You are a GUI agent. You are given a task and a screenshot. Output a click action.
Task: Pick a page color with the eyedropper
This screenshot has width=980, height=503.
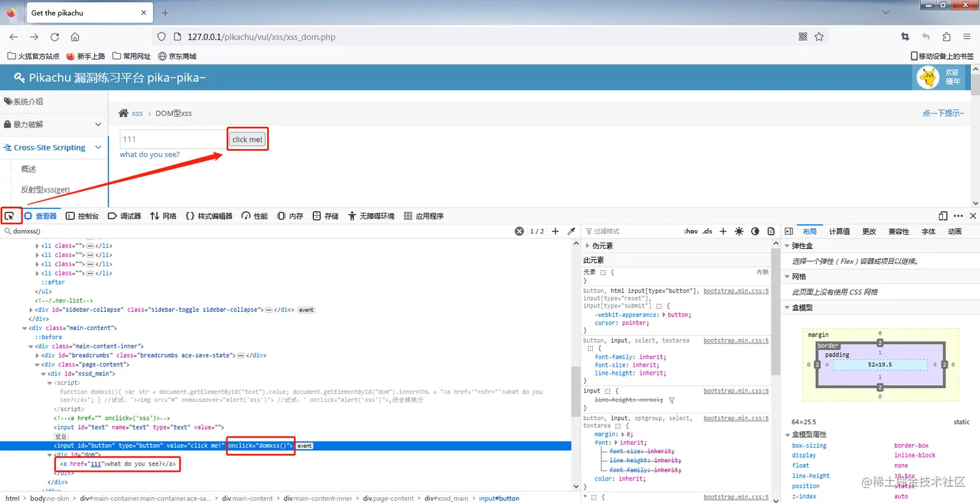572,231
